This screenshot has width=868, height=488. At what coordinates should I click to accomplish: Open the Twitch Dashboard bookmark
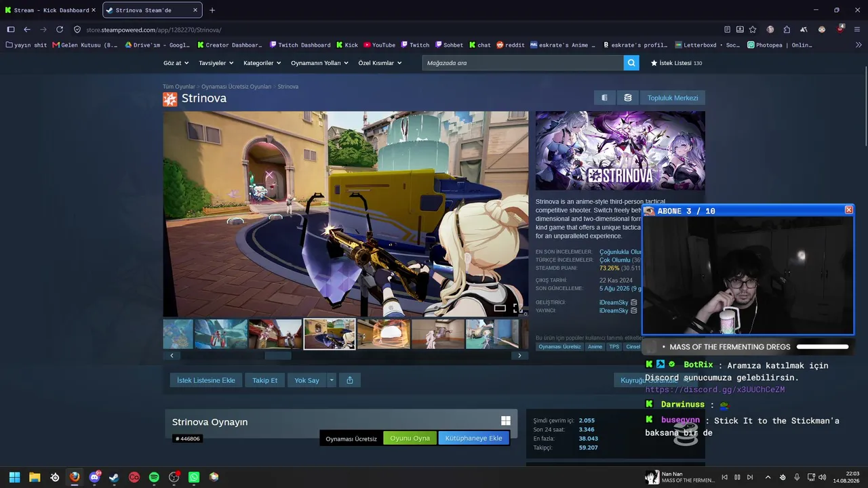pos(299,45)
